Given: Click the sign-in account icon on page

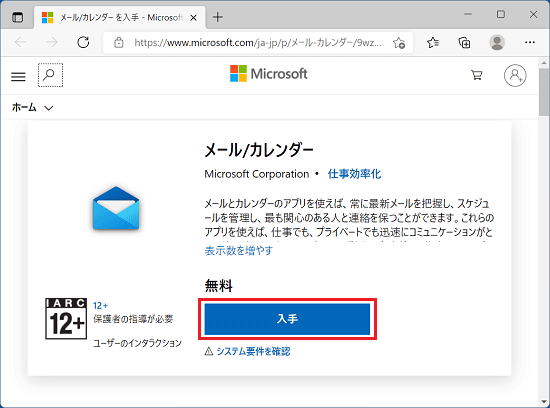Looking at the screenshot, I should click(515, 75).
